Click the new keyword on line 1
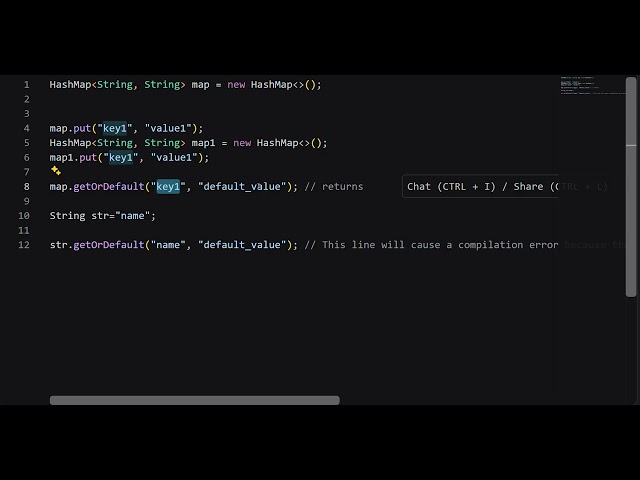This screenshot has width=640, height=480. 236,84
